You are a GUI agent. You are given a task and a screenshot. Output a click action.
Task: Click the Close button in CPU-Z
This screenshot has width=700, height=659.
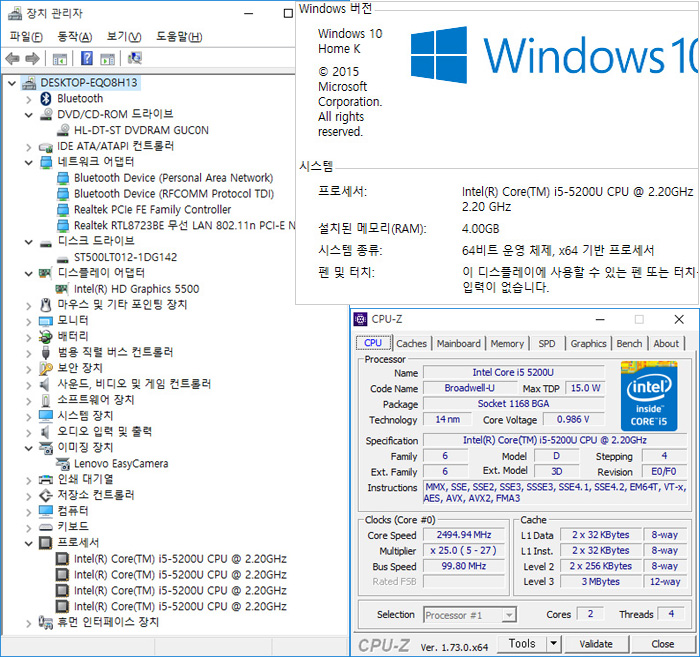(x=662, y=644)
